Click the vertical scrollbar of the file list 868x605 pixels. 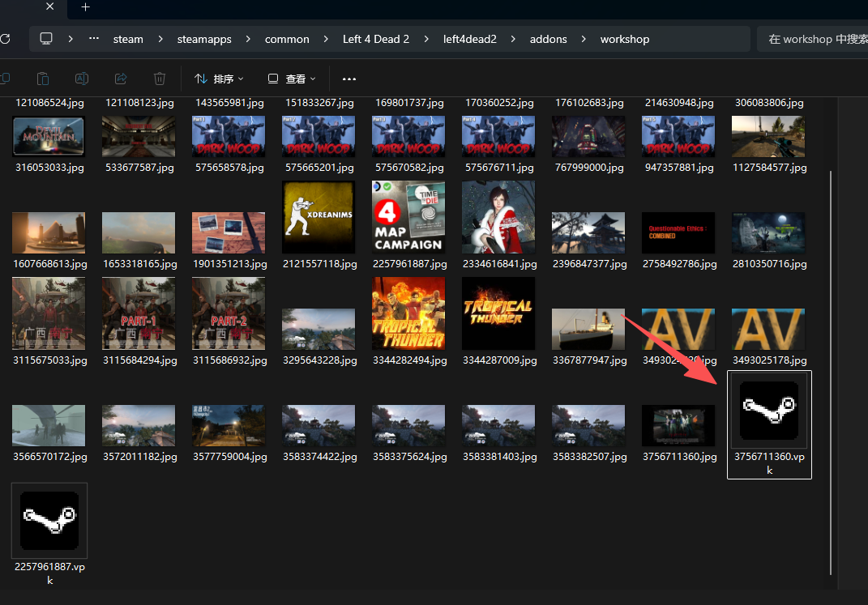[831, 373]
